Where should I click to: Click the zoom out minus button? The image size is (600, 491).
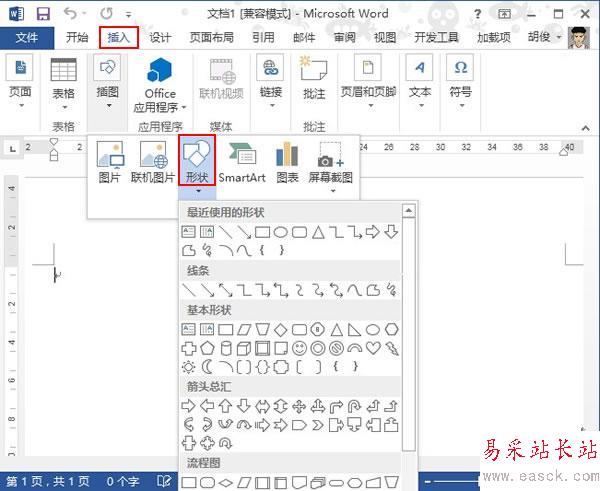[428, 481]
